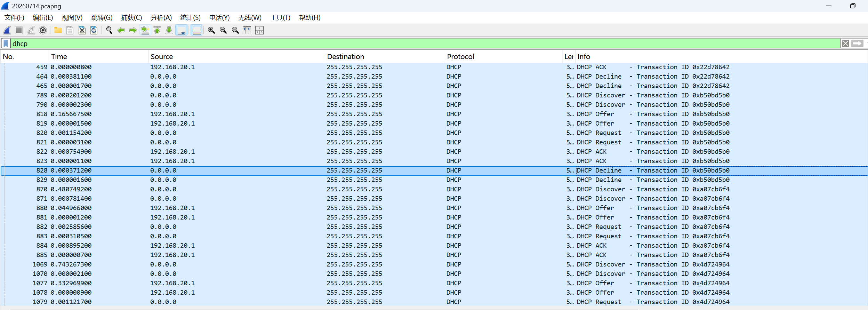This screenshot has height=310, width=868.
Task: Click the highlighted packet 828 Decline row
Action: coord(434,170)
